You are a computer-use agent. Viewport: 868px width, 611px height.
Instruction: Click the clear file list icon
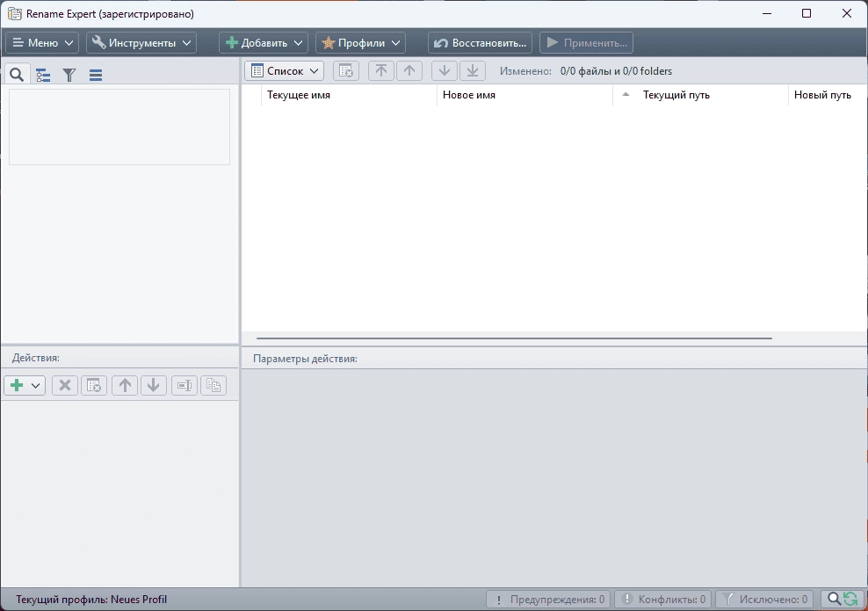point(346,71)
